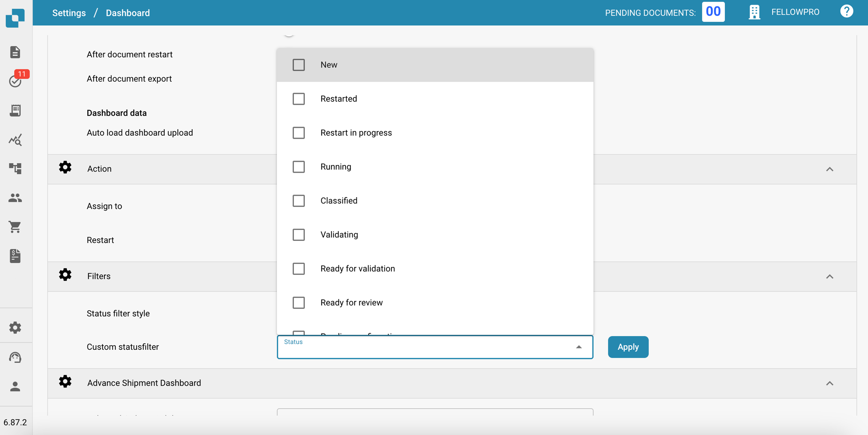The width and height of the screenshot is (868, 435).
Task: Open the shopping cart icon
Action: click(x=15, y=227)
